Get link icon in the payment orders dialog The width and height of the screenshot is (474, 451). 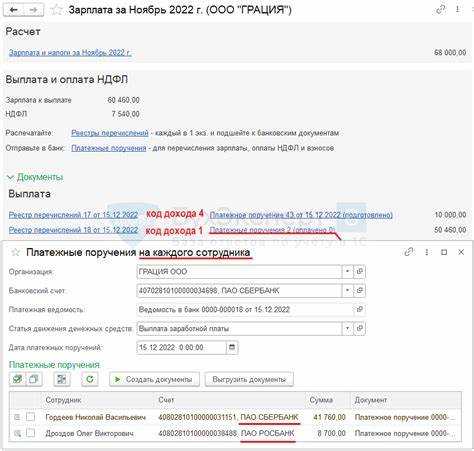click(409, 252)
